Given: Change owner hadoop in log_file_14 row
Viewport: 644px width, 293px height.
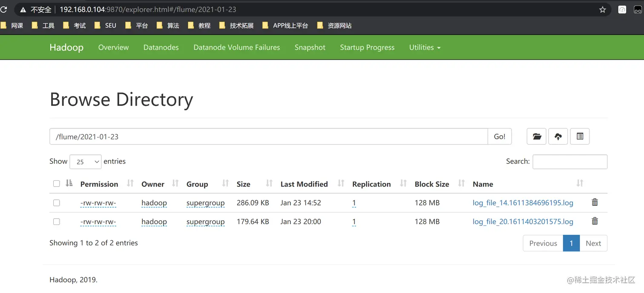Looking at the screenshot, I should [154, 203].
